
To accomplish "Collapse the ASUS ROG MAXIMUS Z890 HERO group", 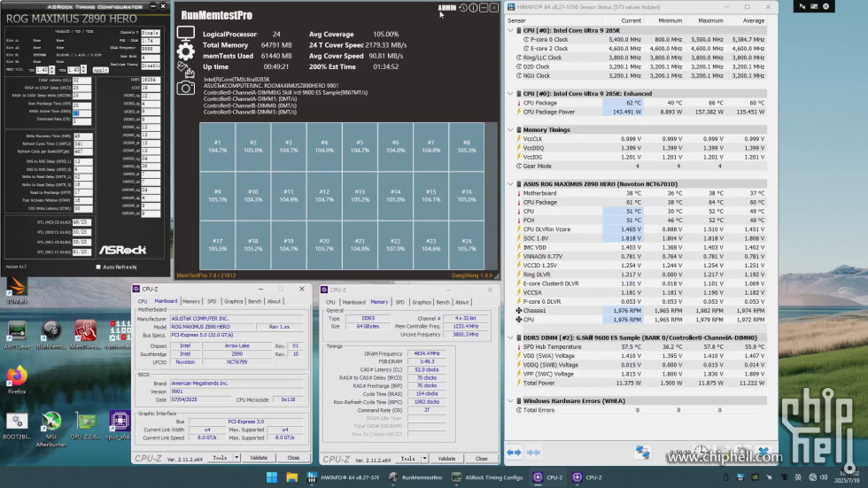I will coord(510,183).
